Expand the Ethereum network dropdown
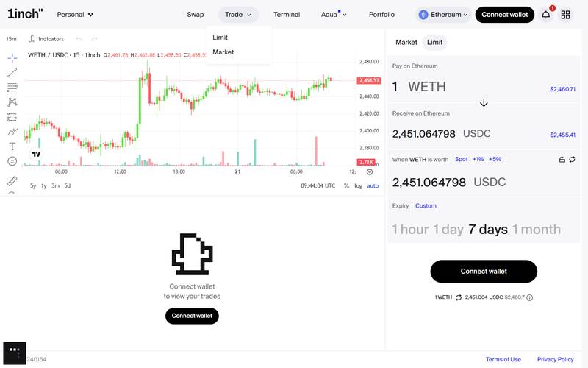 click(x=443, y=15)
